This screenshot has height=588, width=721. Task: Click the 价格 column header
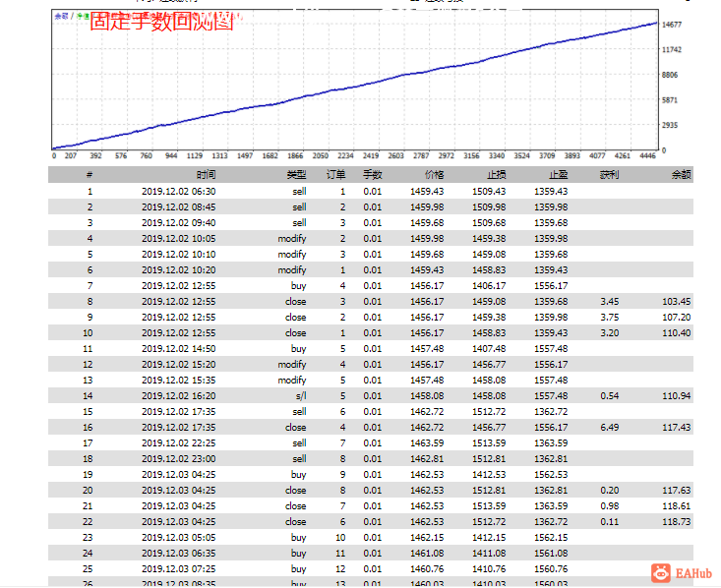tap(434, 175)
